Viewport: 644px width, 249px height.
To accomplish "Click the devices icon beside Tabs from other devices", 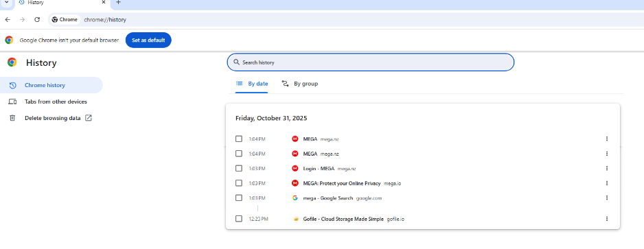I will (x=12, y=102).
